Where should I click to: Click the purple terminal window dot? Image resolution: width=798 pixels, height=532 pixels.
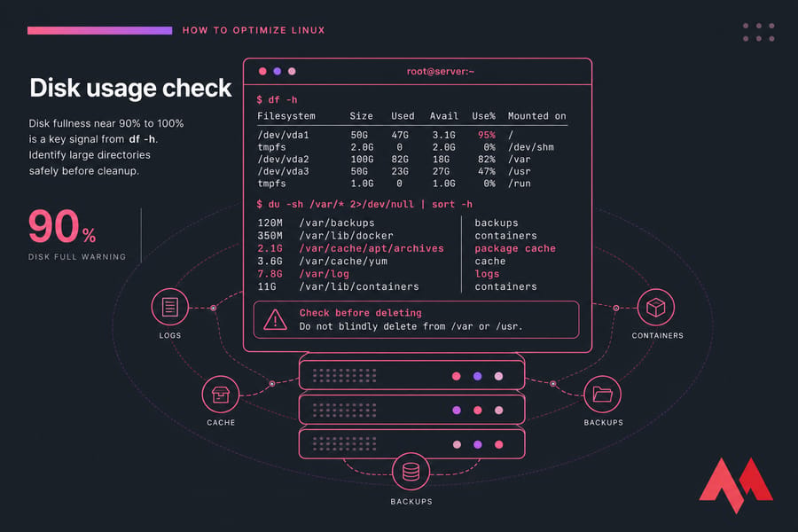pos(278,71)
